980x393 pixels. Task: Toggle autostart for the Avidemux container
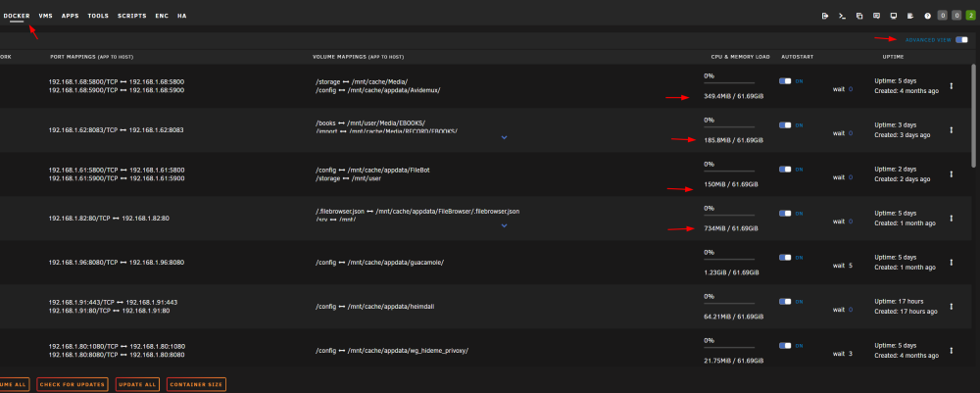[x=785, y=81]
